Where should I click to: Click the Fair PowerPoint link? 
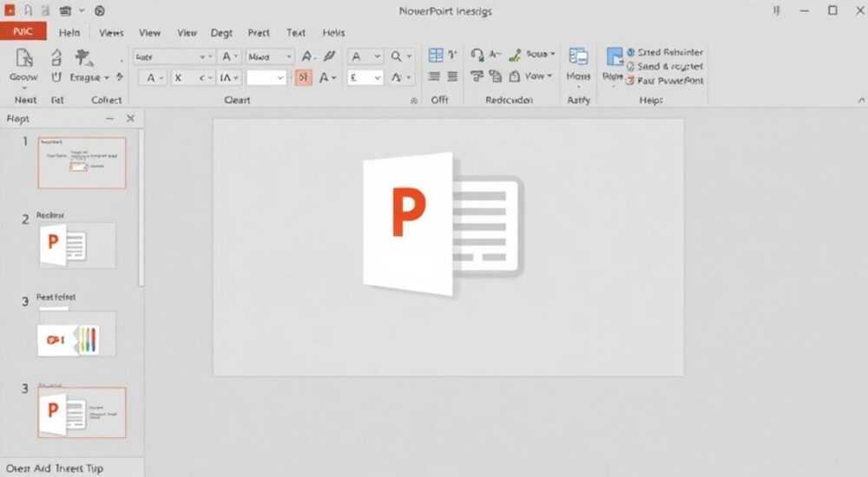[664, 81]
